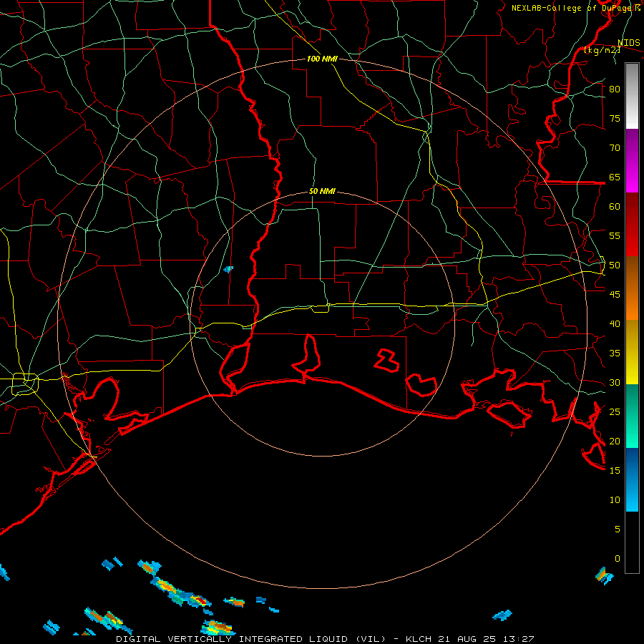Click the green segment of the color scale

(x=632, y=416)
